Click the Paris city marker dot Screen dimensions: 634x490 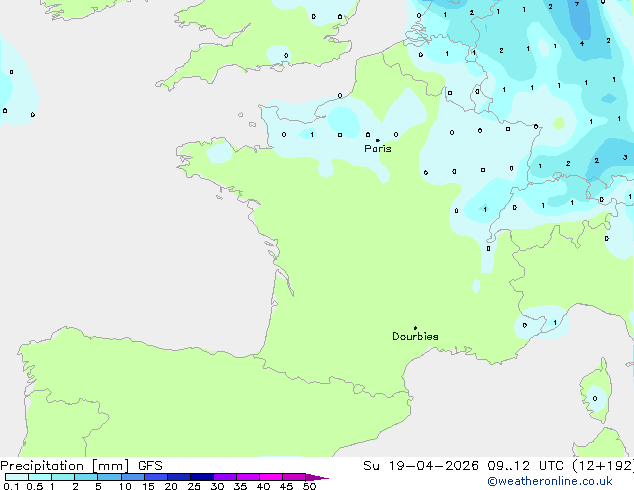[x=378, y=140]
